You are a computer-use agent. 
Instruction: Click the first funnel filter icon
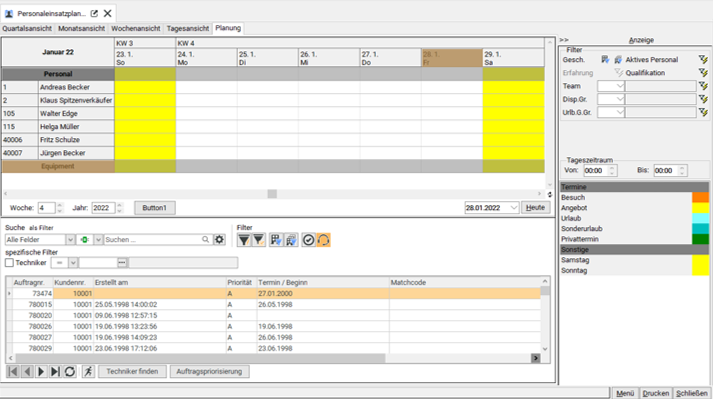244,240
